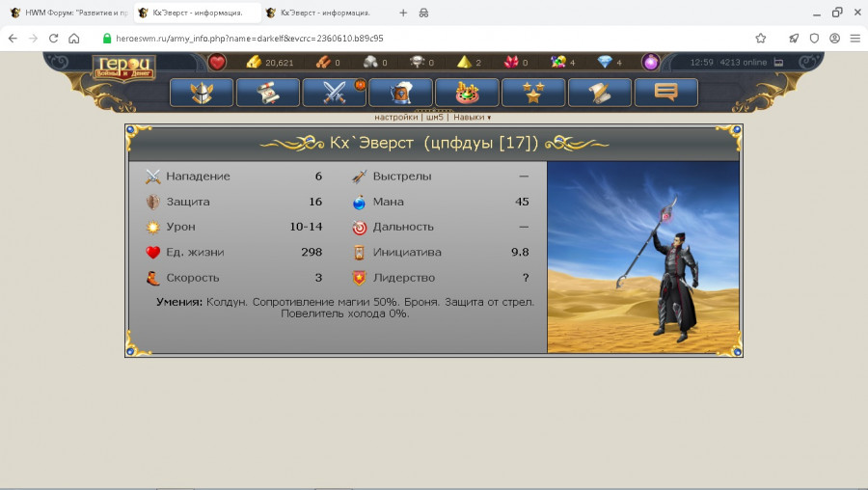Viewport: 868px width, 490px height.
Task: Click the health value 298
Action: tap(312, 252)
